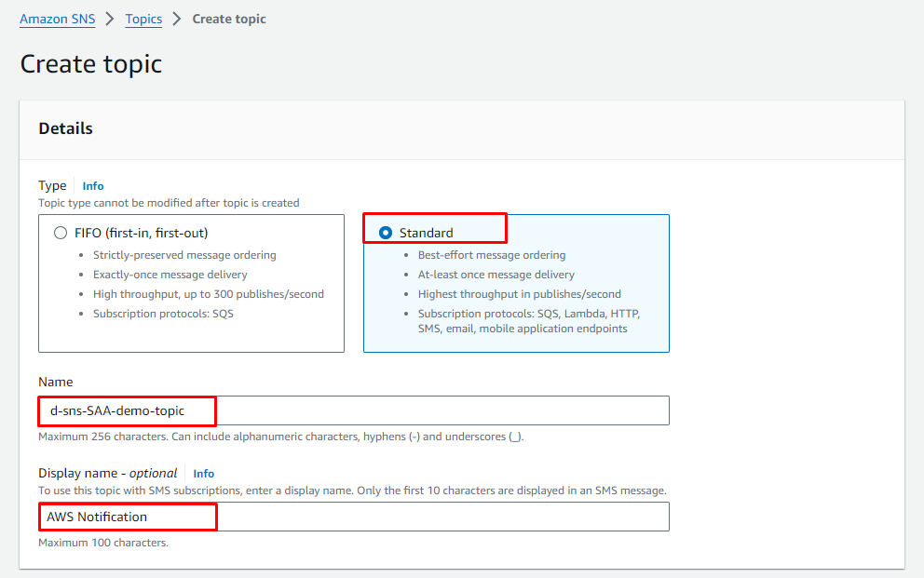
Task: Open the Info link beside Display name
Action: (x=204, y=473)
